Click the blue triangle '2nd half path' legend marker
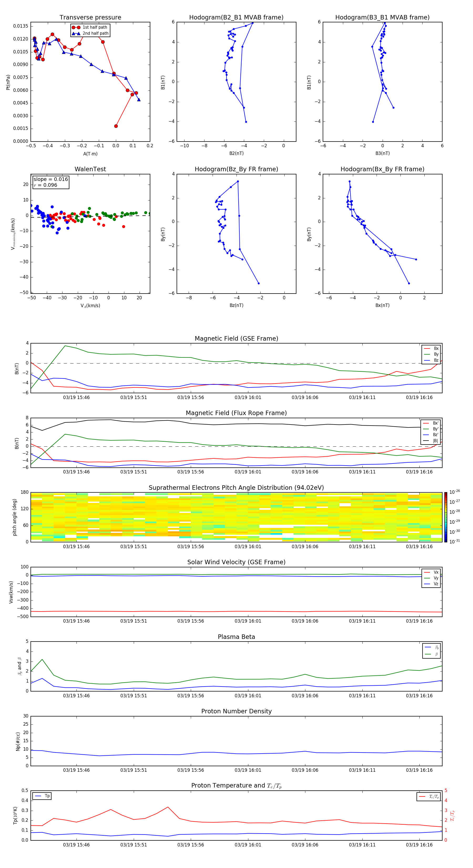This screenshot has height=868, width=473. (x=76, y=33)
